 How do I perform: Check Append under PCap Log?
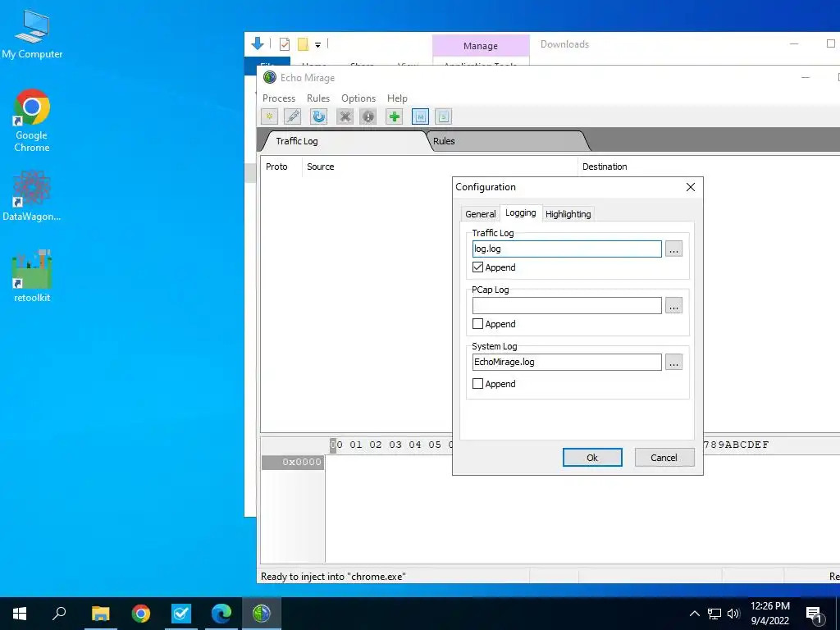point(478,323)
